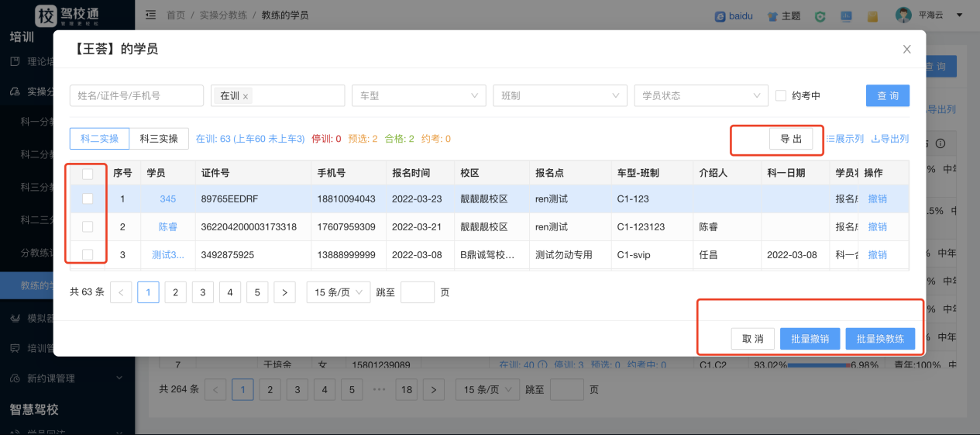Remove the 在训 tag via its x icon
The height and width of the screenshot is (435, 980).
pyautogui.click(x=246, y=96)
